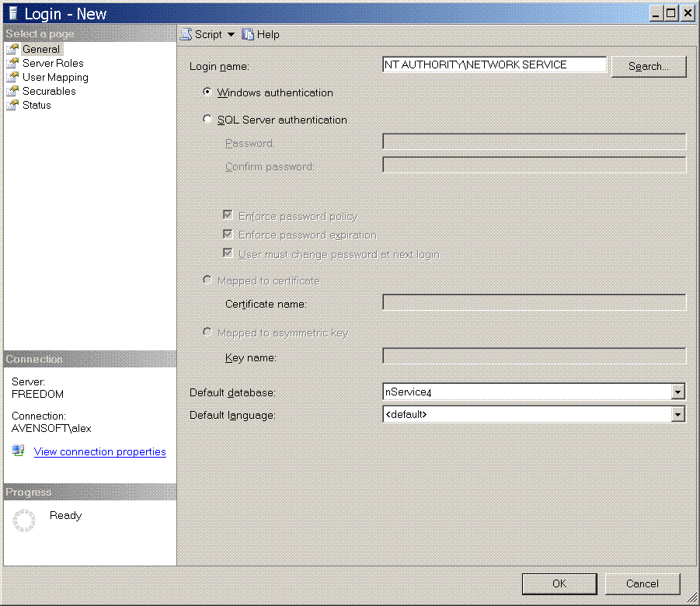
Task: Click the Ready progress status text
Action: [65, 515]
